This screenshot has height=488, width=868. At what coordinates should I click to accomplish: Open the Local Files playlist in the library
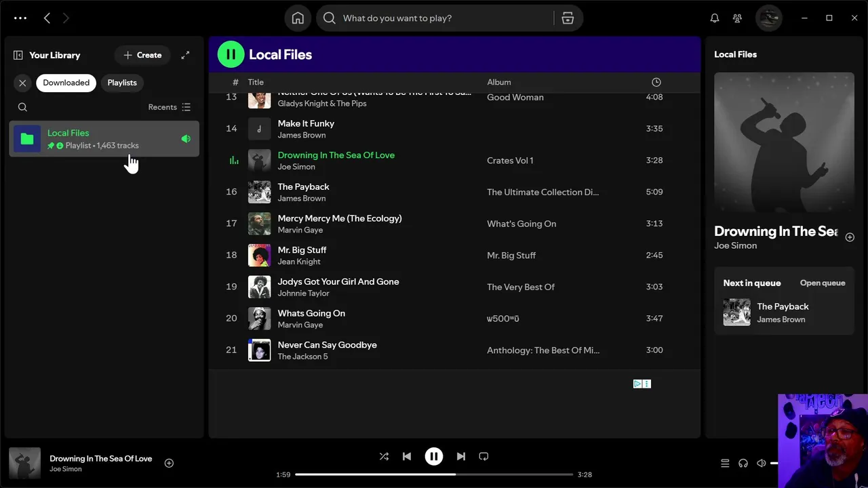pyautogui.click(x=104, y=139)
